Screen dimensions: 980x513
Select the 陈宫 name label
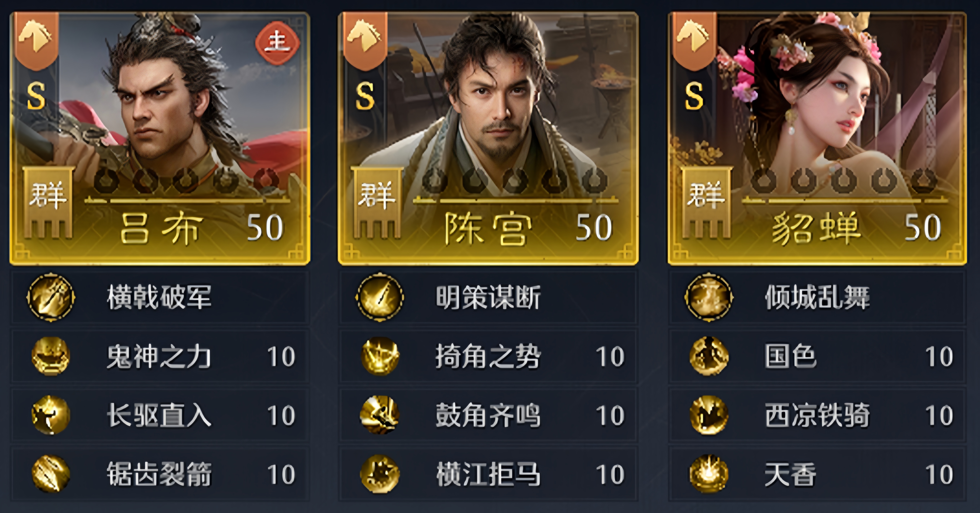(488, 228)
